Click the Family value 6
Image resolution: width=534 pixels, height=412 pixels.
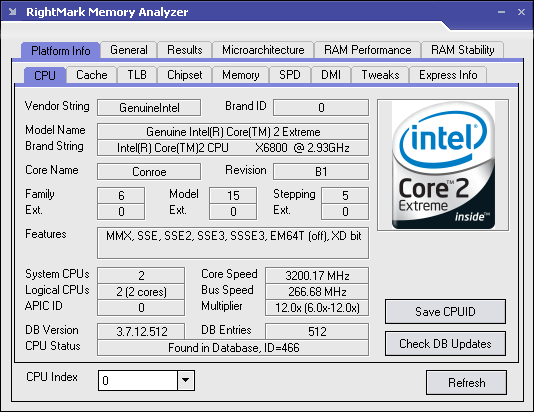[x=121, y=195]
